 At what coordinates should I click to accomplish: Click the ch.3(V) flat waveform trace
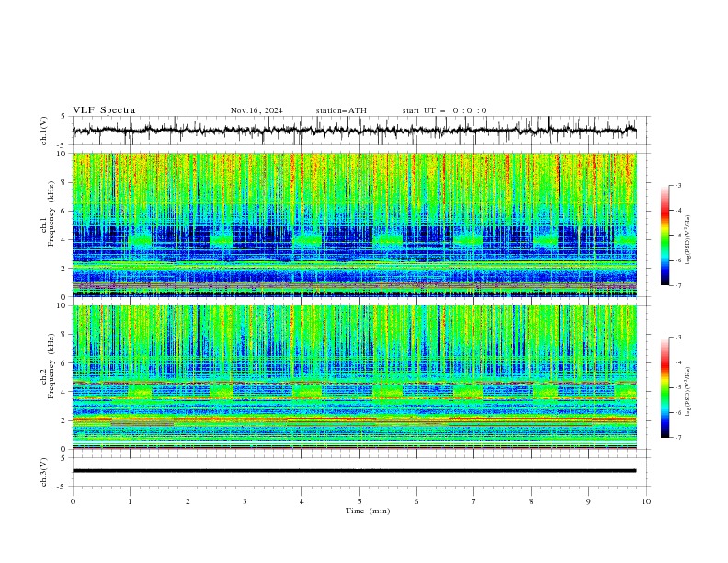pyautogui.click(x=355, y=471)
